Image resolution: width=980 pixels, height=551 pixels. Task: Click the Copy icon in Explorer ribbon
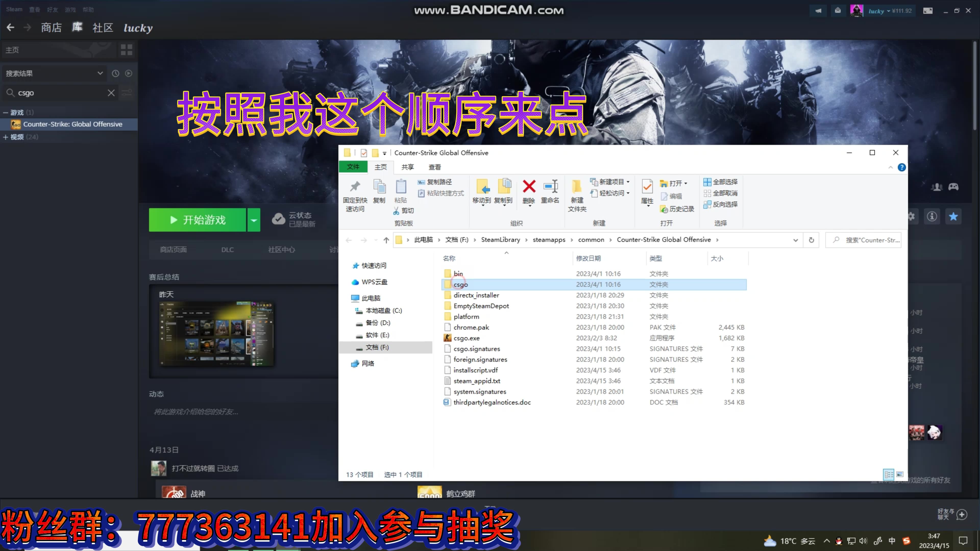(379, 187)
